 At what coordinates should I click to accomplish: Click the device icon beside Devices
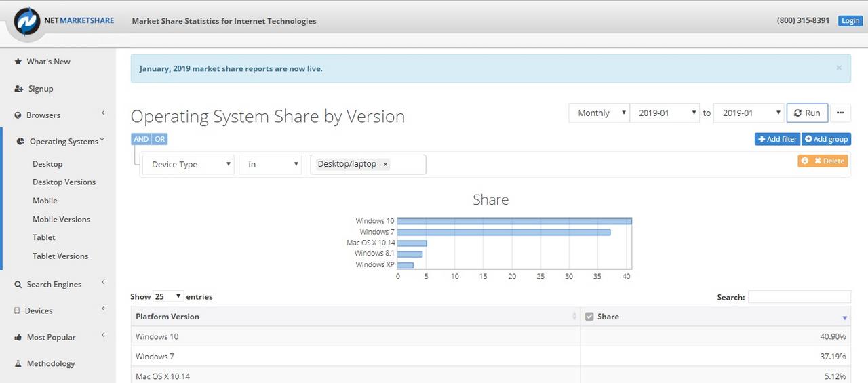(18, 311)
